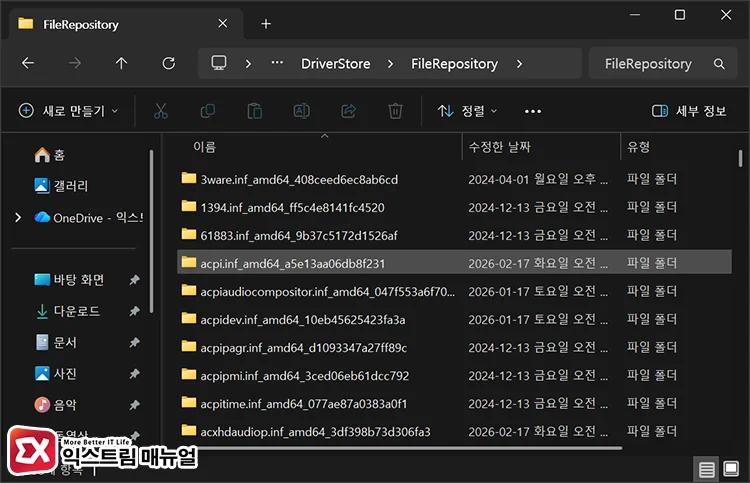Image resolution: width=750 pixels, height=483 pixels.
Task: Click the pin icon beside 음악
Action: pos(134,405)
